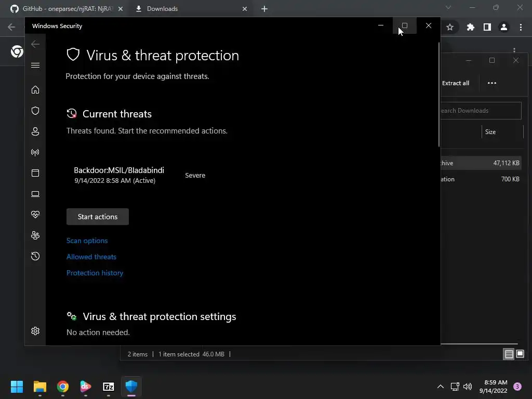Open File Explorer from the taskbar
The width and height of the screenshot is (532, 399).
click(x=40, y=387)
